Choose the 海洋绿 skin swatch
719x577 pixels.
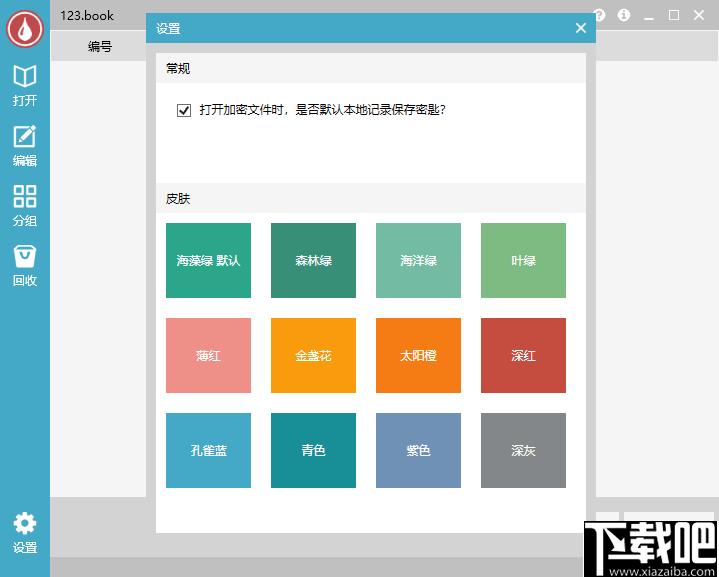click(418, 261)
